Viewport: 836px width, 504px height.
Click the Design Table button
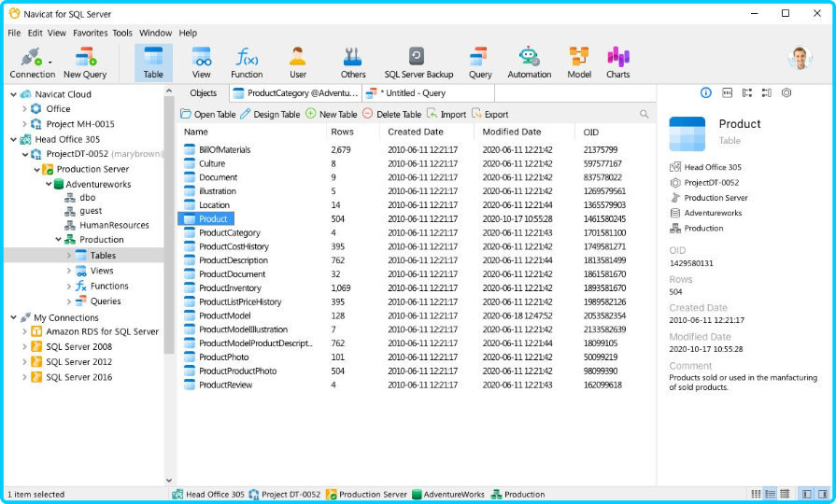point(270,114)
